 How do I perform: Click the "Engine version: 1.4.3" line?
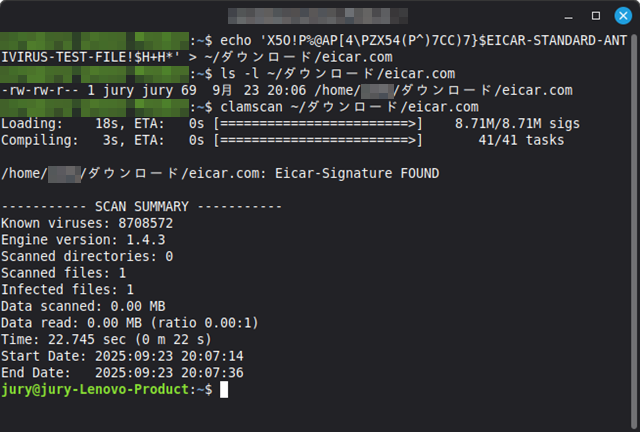tap(84, 240)
